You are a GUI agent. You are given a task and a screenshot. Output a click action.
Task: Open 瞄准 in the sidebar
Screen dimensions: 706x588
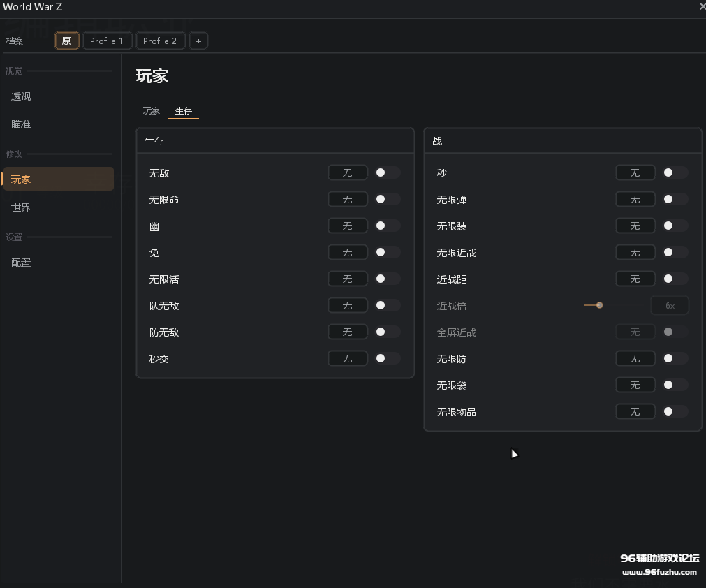[59, 124]
